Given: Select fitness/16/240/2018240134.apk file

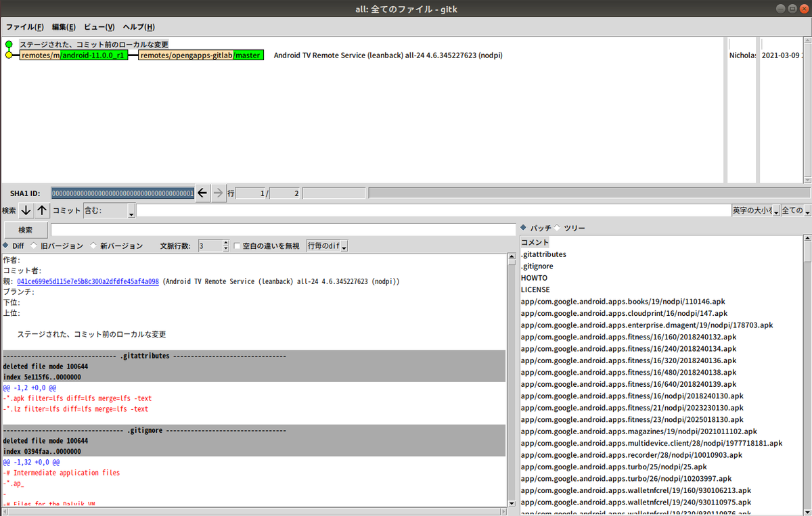Looking at the screenshot, I should click(x=629, y=349).
